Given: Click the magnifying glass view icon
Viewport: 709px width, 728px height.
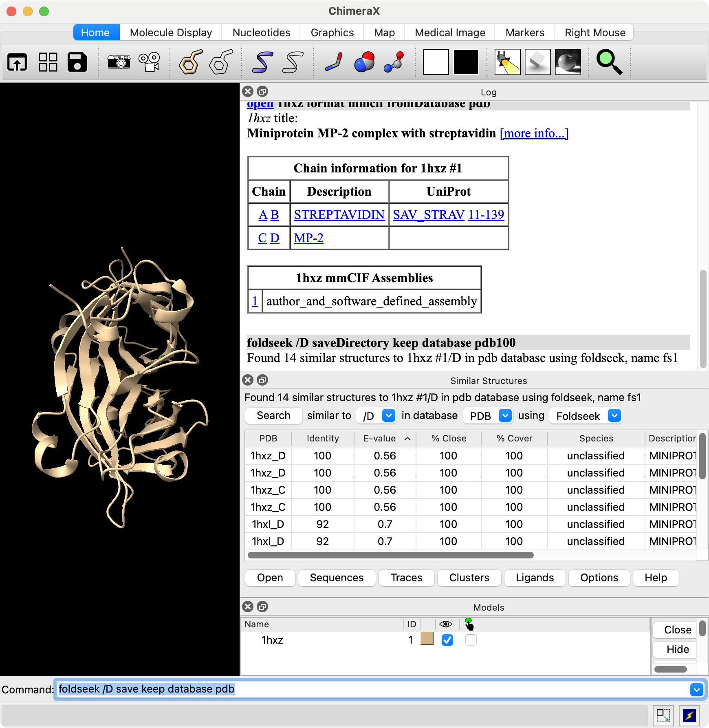Looking at the screenshot, I should 609,62.
